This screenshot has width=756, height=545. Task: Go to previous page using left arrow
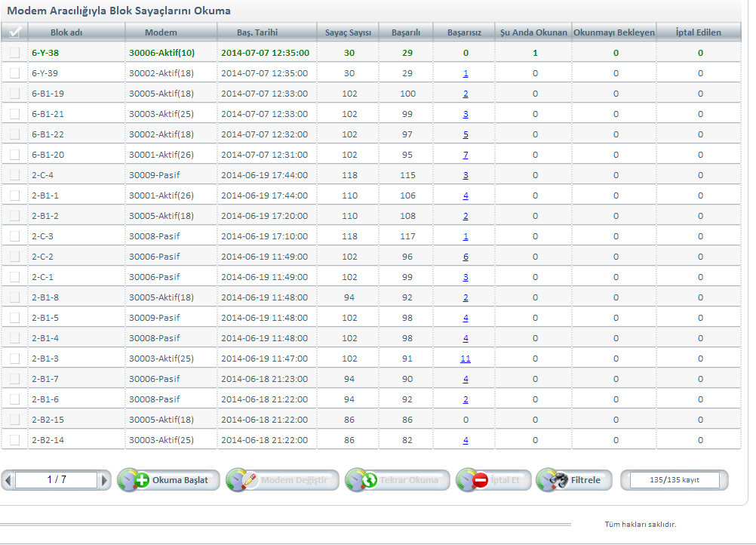pyautogui.click(x=8, y=480)
